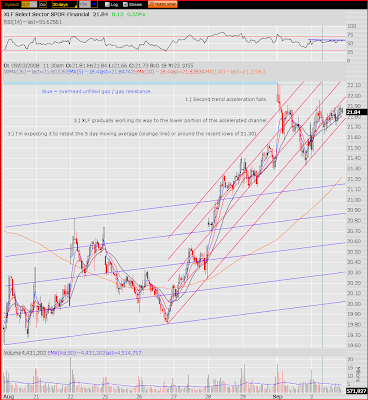
Task: Click the blue overhead unfilled gap note
Action: [x=97, y=91]
